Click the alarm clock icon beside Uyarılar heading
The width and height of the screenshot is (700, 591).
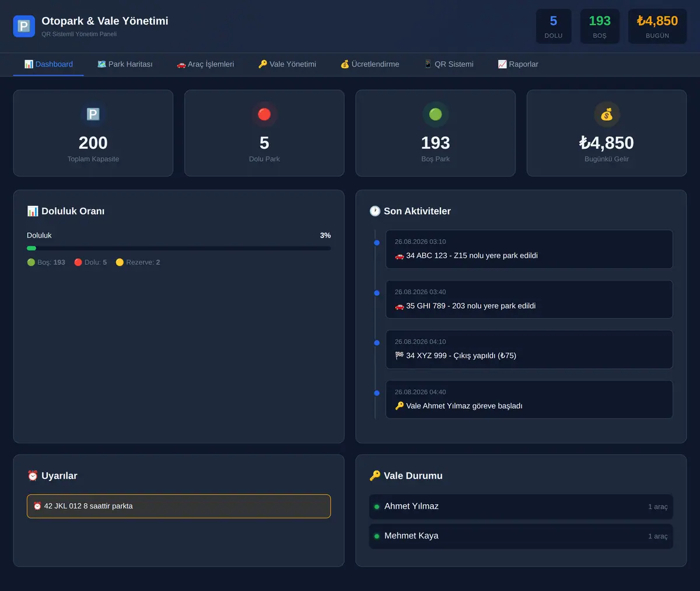pyautogui.click(x=33, y=476)
